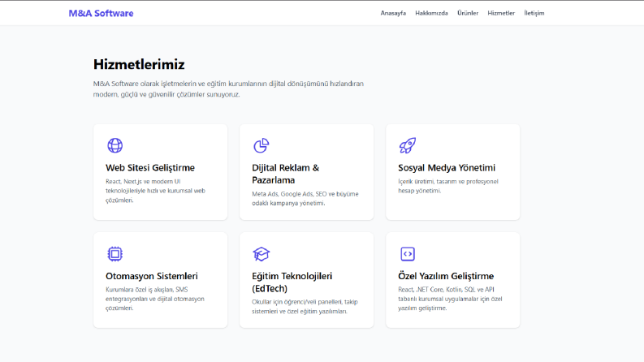Click the 'React, .NET Core, Kotlin' description
Image resolution: width=644 pixels, height=362 pixels.
click(450, 299)
